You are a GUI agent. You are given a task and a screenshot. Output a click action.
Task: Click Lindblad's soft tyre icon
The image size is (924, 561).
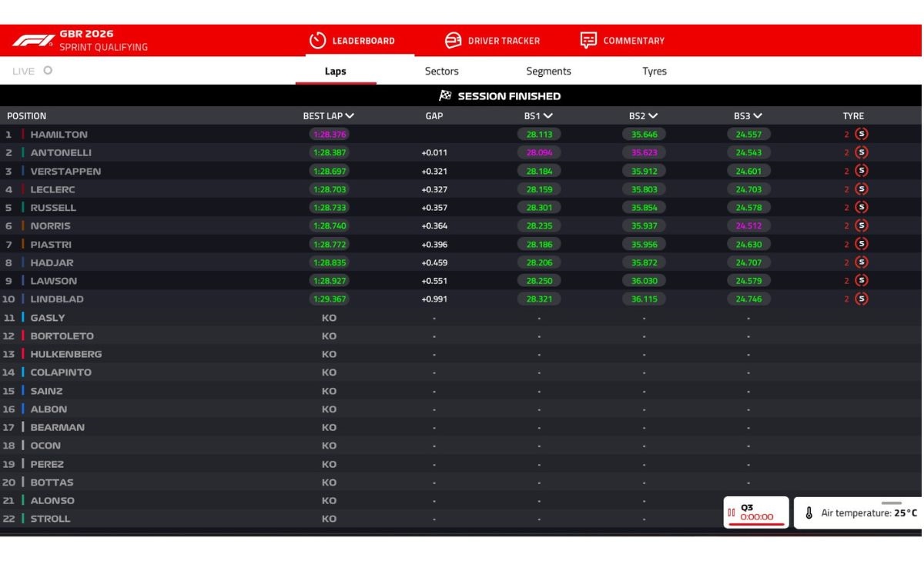click(862, 299)
